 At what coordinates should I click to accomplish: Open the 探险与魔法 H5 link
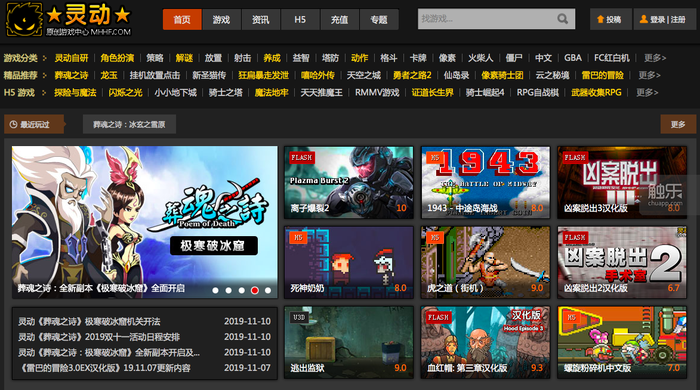click(x=75, y=92)
